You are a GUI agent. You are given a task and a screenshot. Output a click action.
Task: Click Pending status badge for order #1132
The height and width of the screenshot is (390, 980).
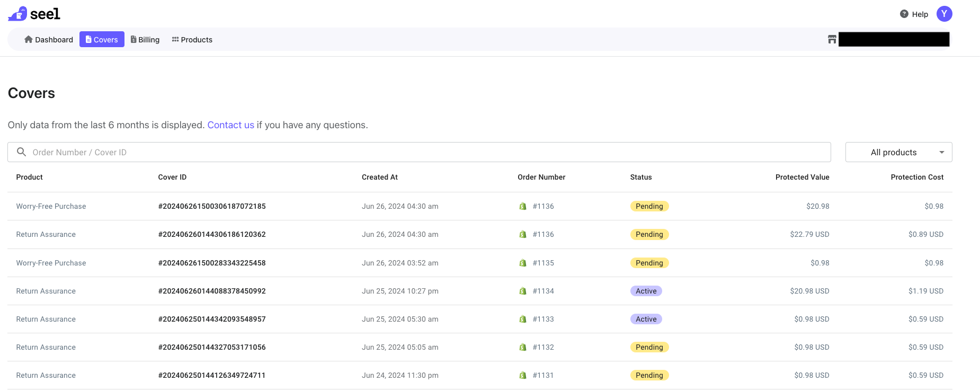pyautogui.click(x=649, y=347)
